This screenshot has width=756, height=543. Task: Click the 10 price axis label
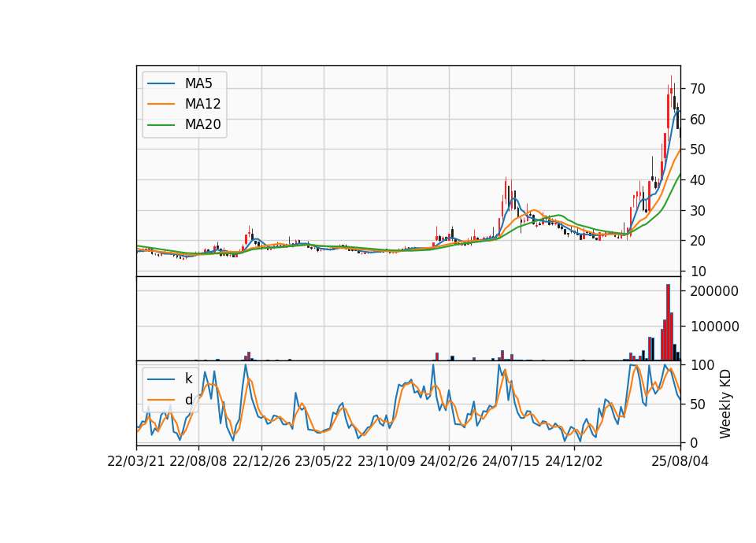698,271
